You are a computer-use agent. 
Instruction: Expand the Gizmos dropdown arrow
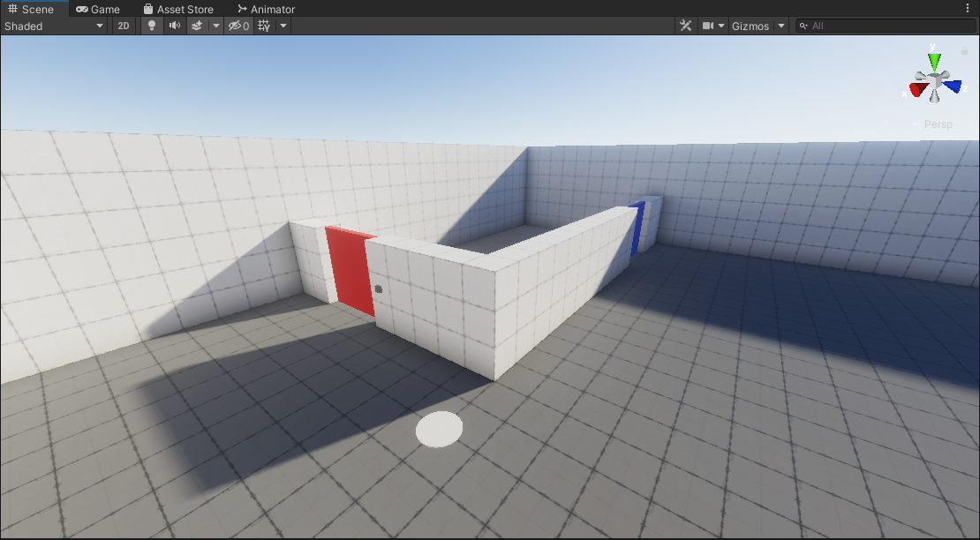[780, 26]
